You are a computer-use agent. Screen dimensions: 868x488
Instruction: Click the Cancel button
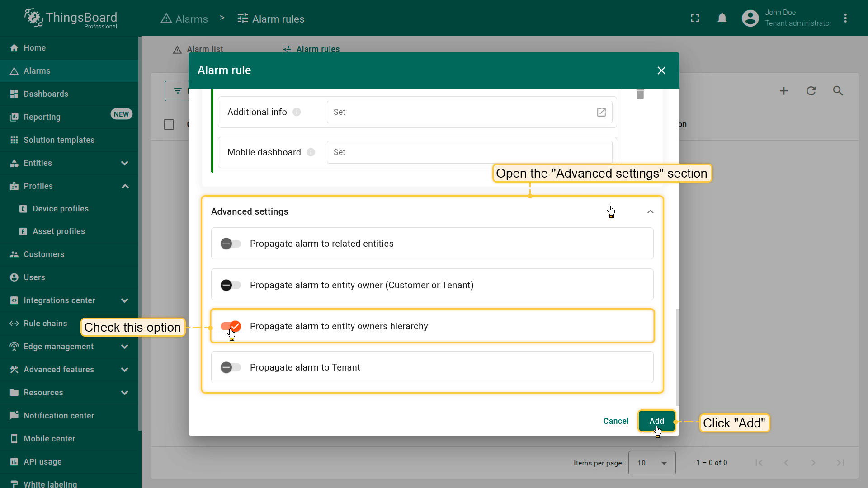(x=616, y=421)
